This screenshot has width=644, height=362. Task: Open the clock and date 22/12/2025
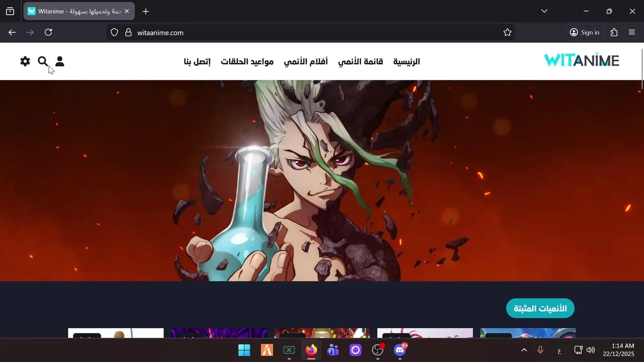pos(618,350)
